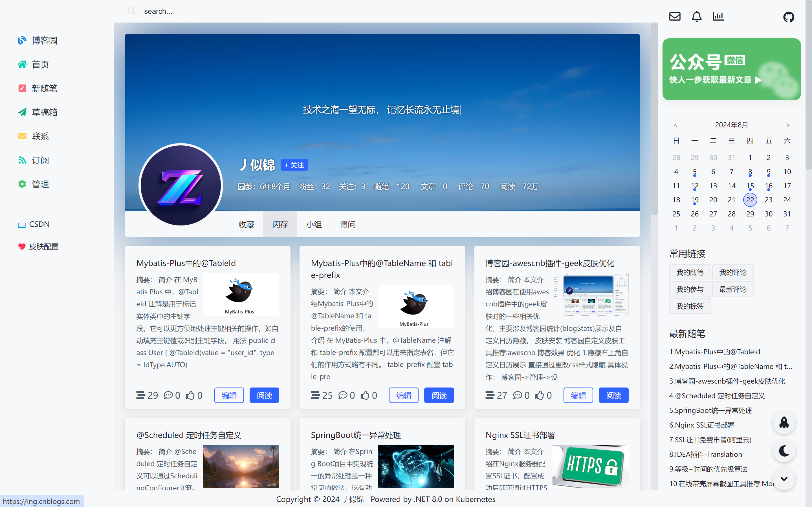Click the thumbs-up icon on Mybatis-Plus @TableId post

tap(191, 395)
